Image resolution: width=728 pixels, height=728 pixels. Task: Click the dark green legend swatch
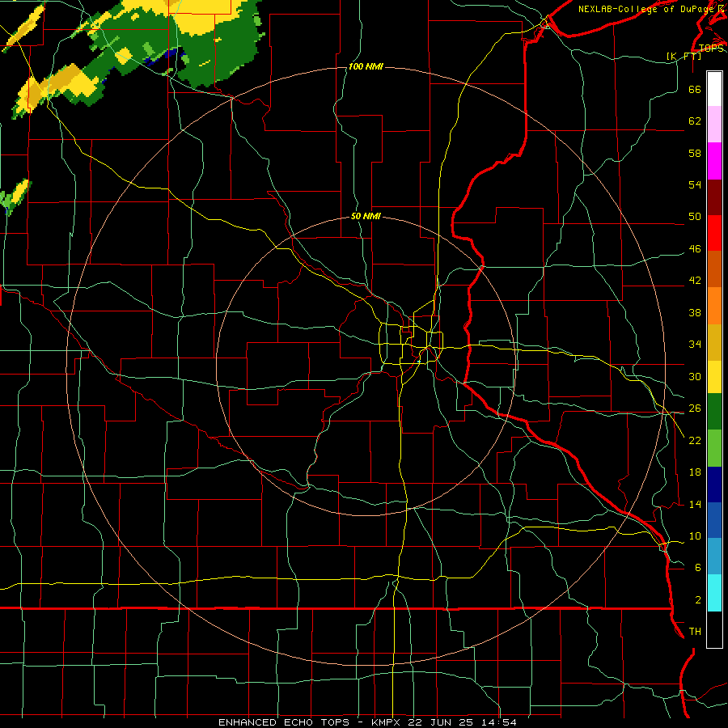click(714, 412)
